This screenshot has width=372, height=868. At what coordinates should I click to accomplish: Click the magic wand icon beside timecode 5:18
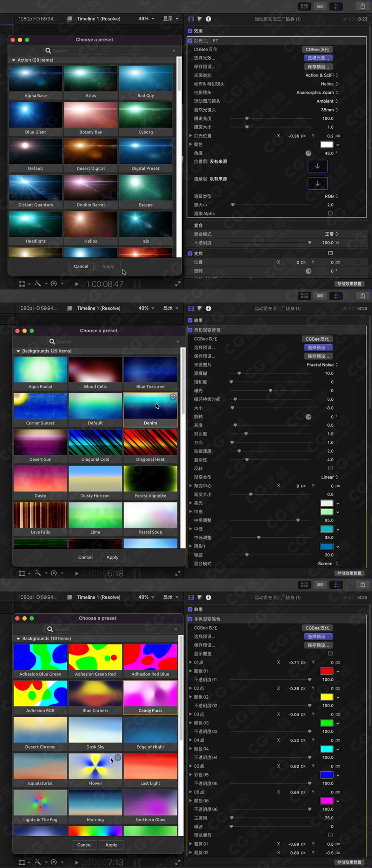pos(38,573)
